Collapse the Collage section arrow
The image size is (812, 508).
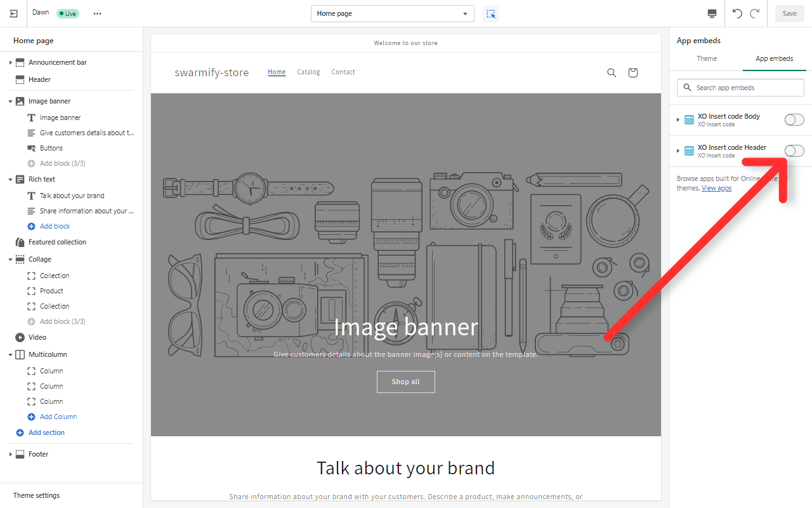pos(10,259)
